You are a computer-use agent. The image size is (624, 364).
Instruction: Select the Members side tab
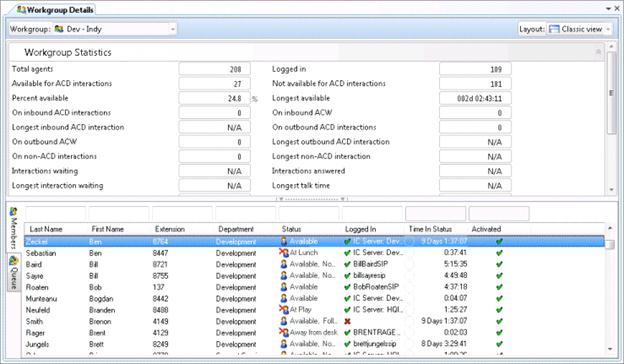pos(14,228)
